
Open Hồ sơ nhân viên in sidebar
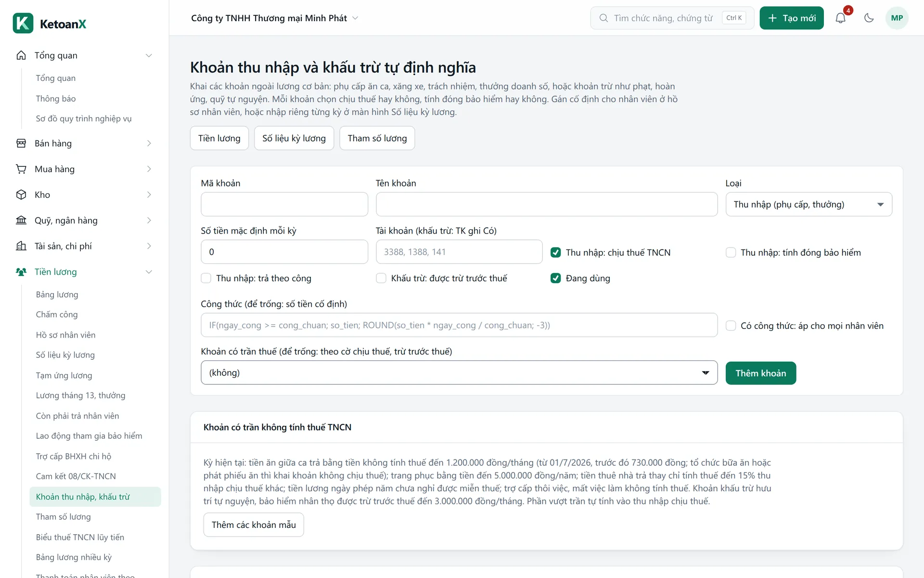65,335
